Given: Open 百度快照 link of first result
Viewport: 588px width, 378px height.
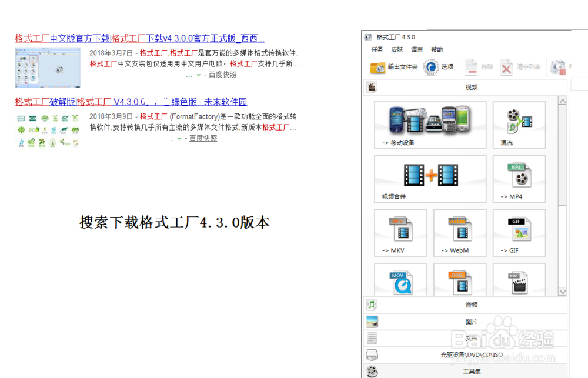Looking at the screenshot, I should (x=222, y=75).
